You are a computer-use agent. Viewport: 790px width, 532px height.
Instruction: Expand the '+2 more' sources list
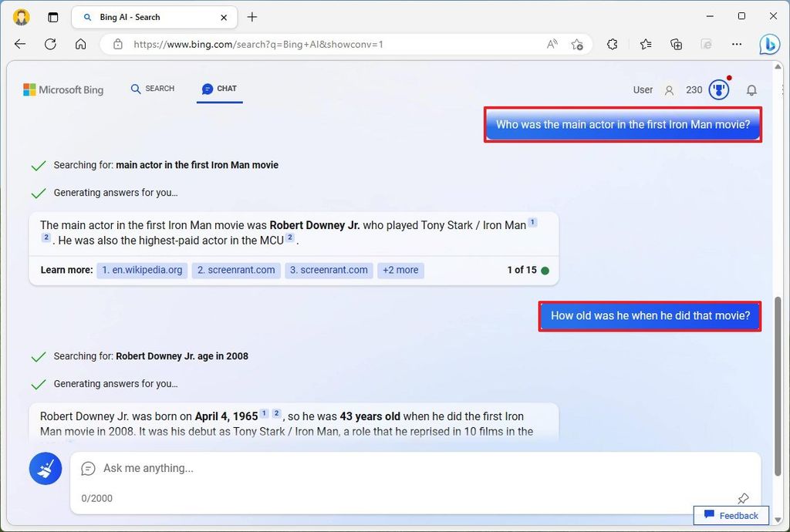click(400, 270)
